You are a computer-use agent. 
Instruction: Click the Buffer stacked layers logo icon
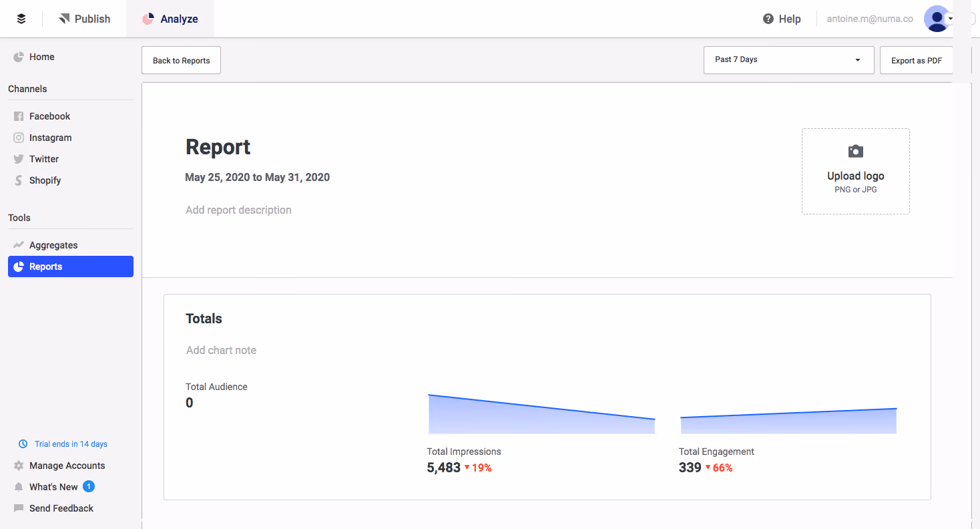[21, 19]
